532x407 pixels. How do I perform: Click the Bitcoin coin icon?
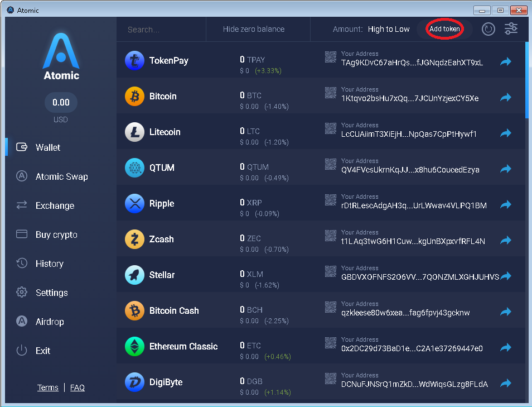coord(135,96)
